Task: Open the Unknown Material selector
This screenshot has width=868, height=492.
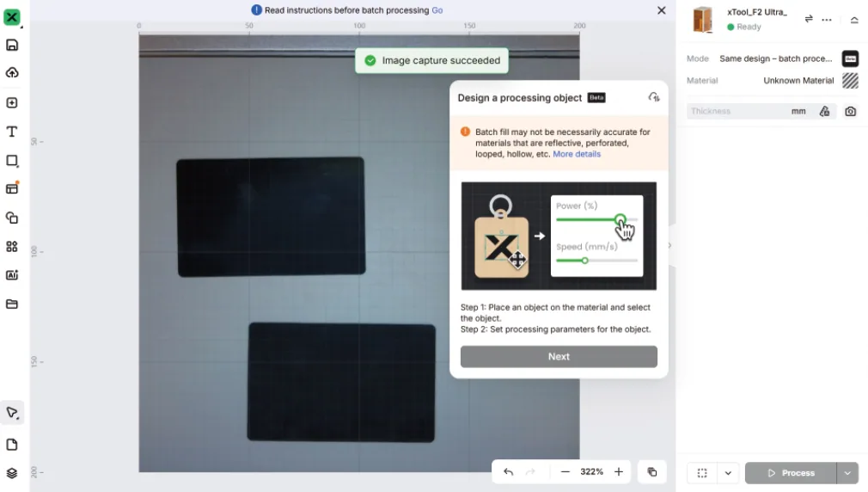Action: coord(798,81)
